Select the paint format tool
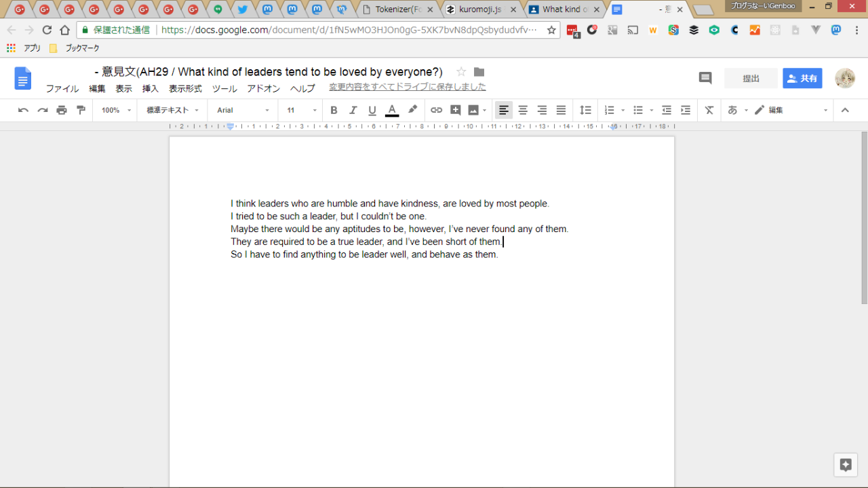The height and width of the screenshot is (488, 868). coord(81,110)
